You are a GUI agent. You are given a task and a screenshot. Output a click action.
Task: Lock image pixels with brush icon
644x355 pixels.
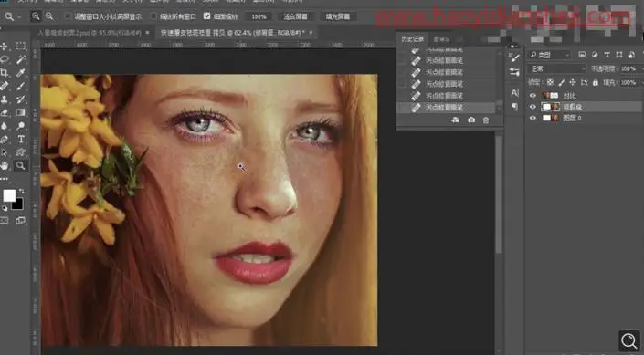562,83
